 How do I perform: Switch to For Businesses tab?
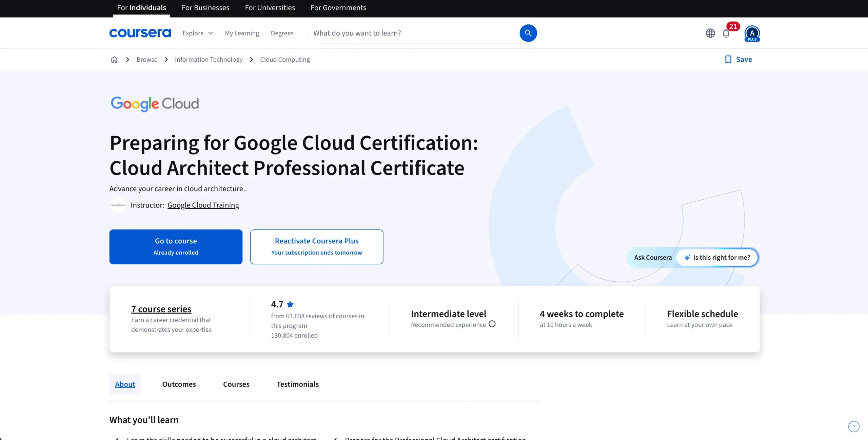point(205,8)
